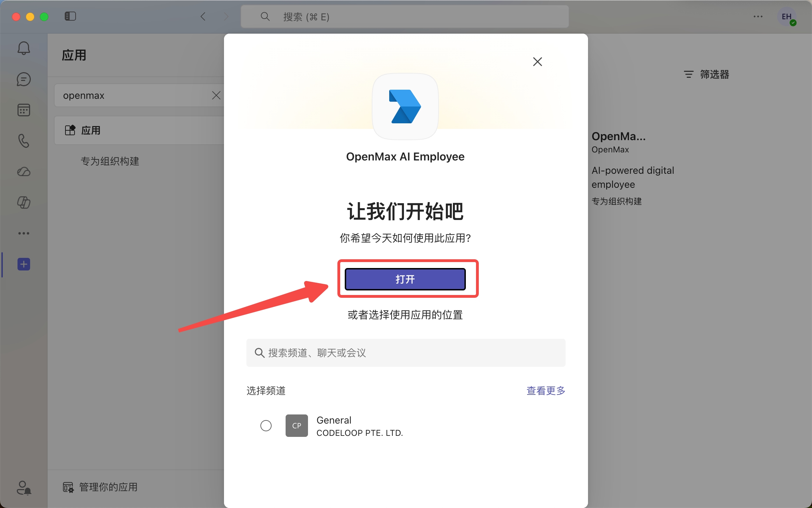Click the AI-powered digital employee description
The image size is (812, 508).
pos(633,177)
